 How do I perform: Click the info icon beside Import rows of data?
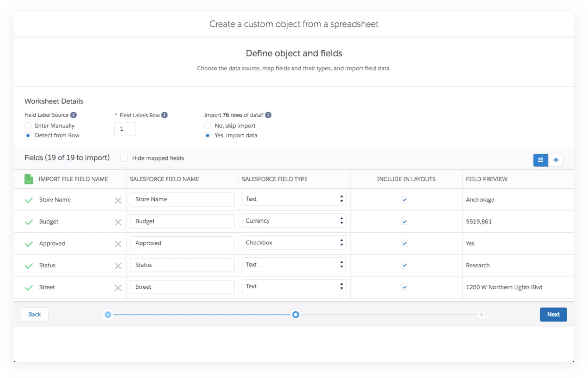(x=268, y=115)
